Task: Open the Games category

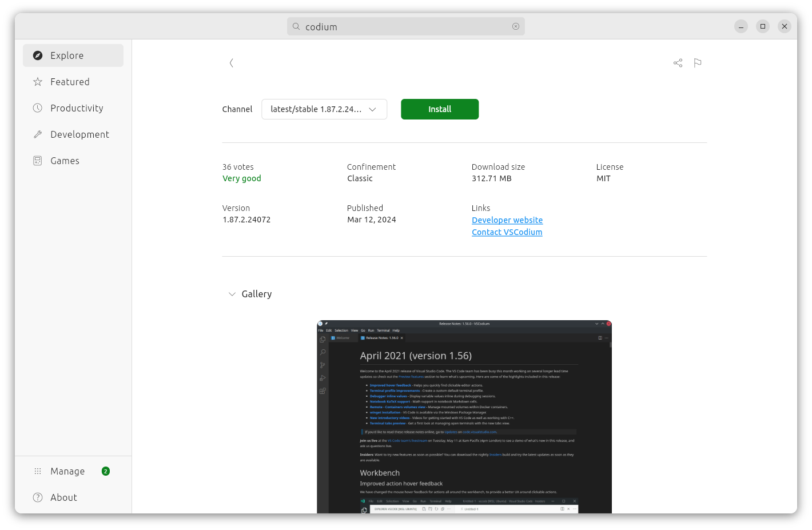Action: point(73,161)
